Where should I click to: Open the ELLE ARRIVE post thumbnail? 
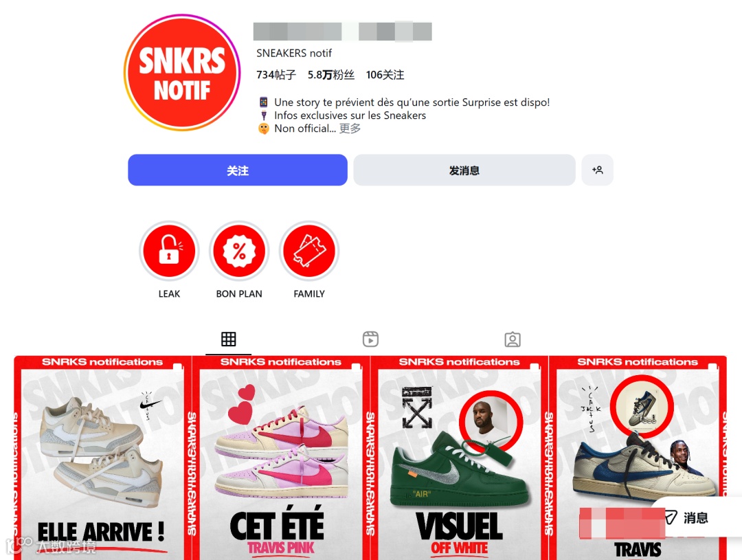coord(102,458)
